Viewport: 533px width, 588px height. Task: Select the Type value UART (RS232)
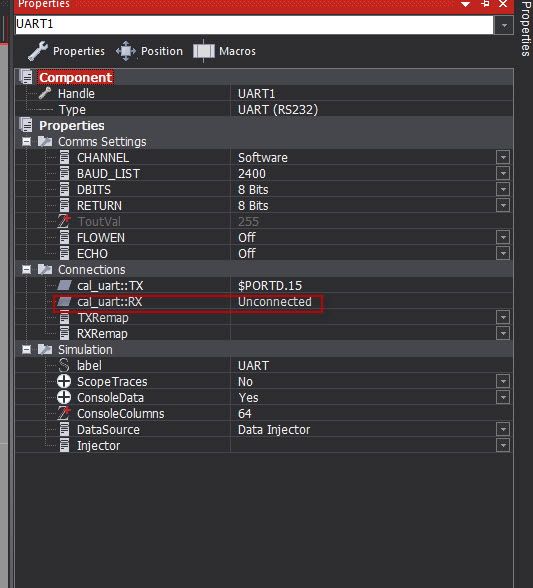click(278, 110)
